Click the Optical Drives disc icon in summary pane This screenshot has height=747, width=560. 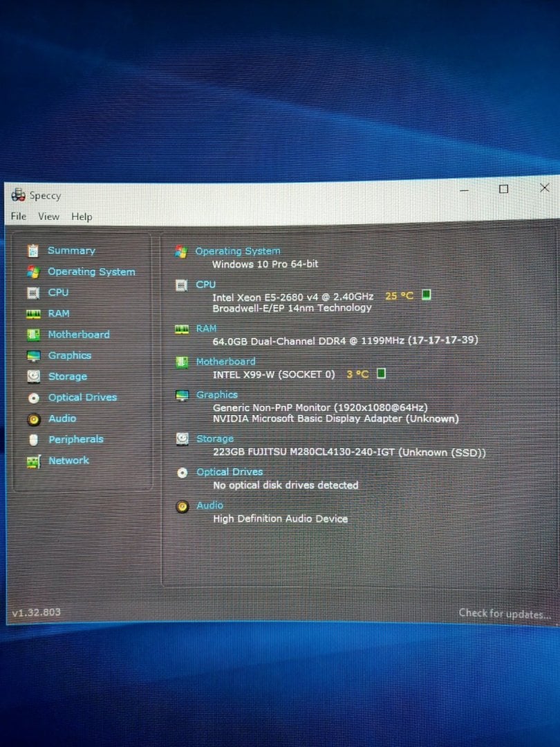click(x=182, y=472)
